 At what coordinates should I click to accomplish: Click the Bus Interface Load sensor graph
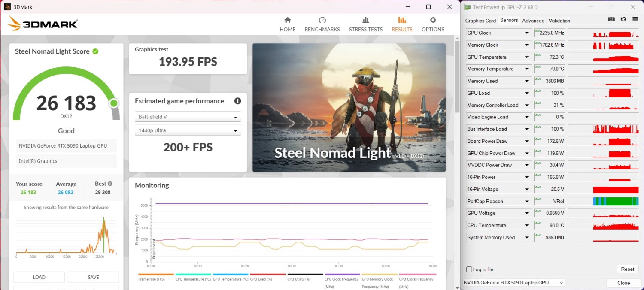pyautogui.click(x=603, y=129)
